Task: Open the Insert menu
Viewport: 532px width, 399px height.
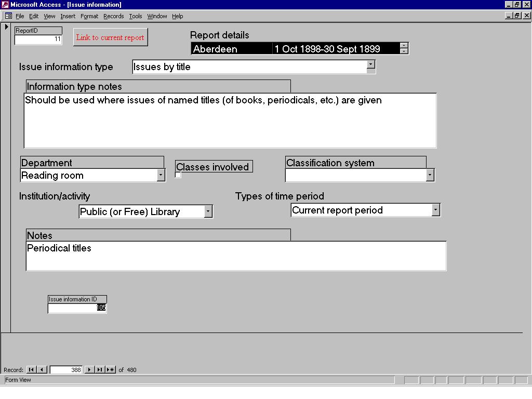Action: [68, 16]
